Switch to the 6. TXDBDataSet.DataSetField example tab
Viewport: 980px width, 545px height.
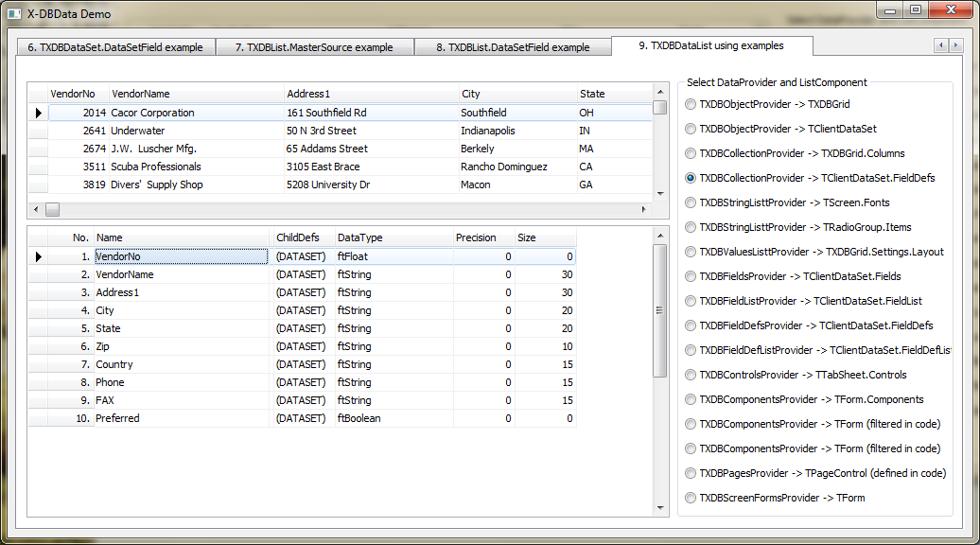[114, 47]
